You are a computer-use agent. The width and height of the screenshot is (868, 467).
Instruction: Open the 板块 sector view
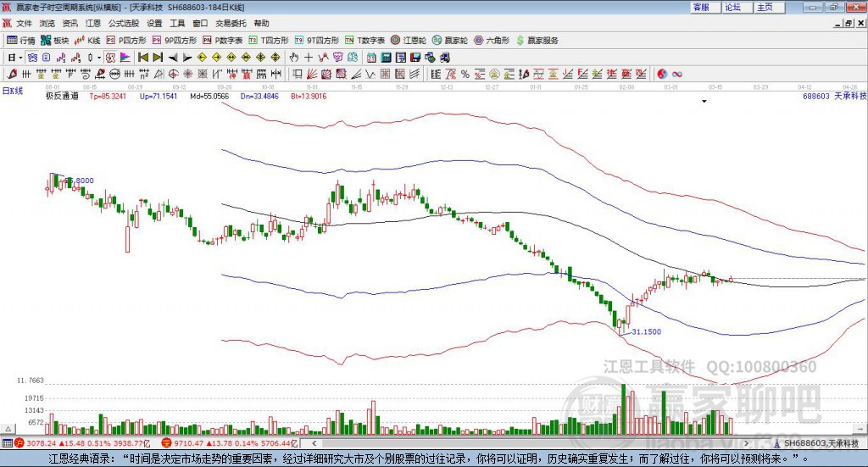click(55, 41)
